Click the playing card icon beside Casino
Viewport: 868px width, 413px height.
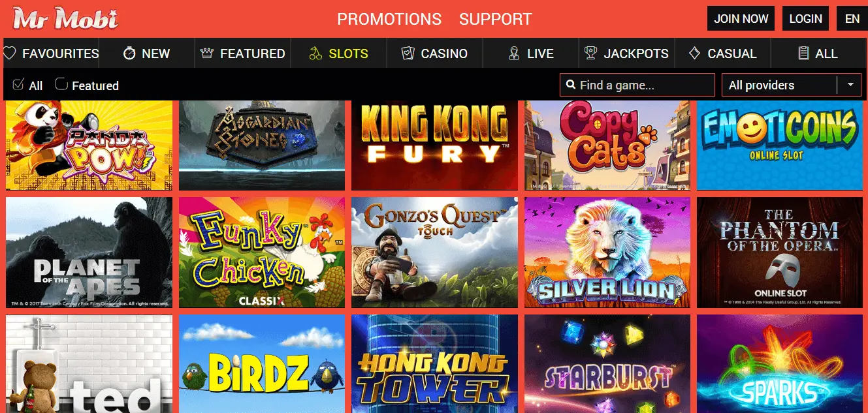click(408, 54)
